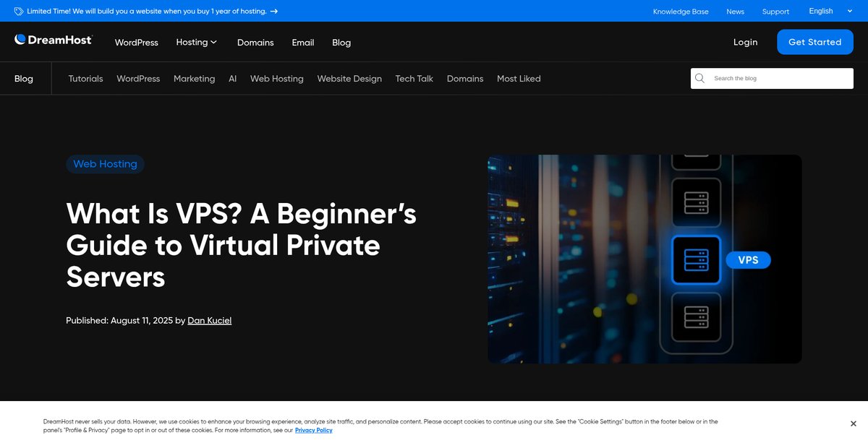Select the Website Design blog category

(x=349, y=79)
